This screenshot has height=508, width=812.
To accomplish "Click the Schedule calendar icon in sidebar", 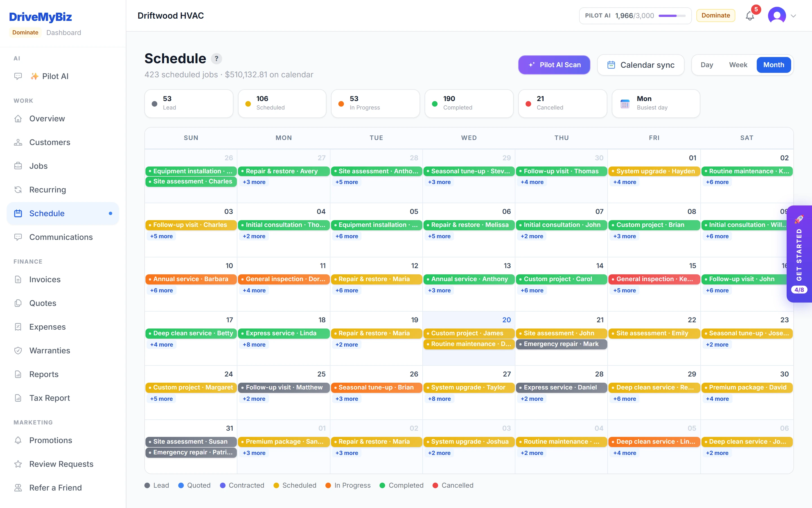I will pos(18,213).
